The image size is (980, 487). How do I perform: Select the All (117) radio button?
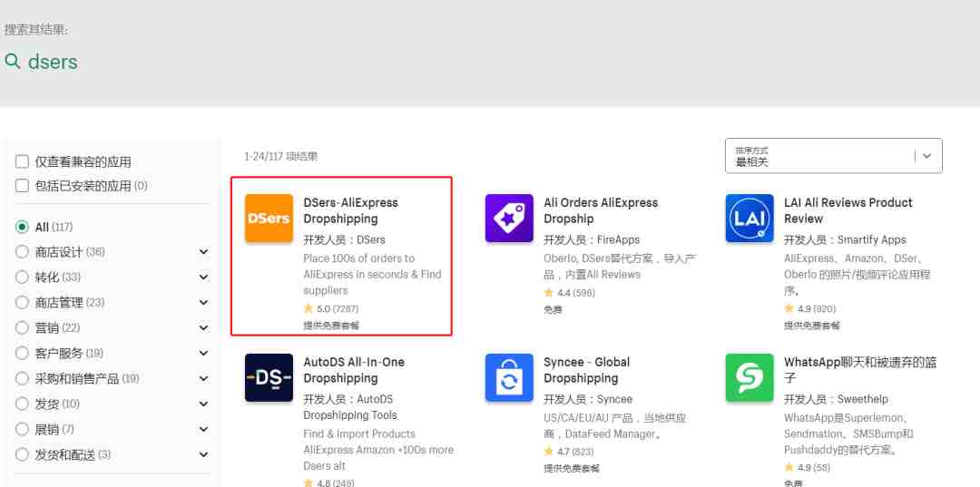point(22,227)
